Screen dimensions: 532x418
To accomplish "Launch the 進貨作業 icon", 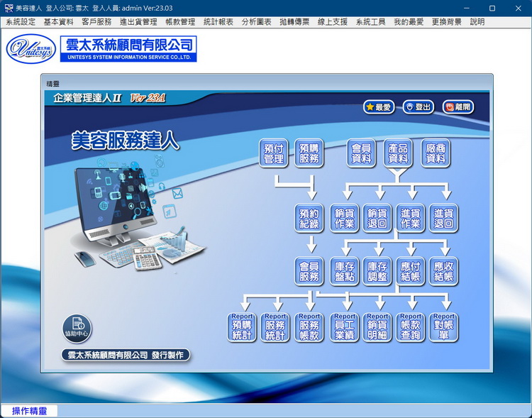I will (410, 219).
